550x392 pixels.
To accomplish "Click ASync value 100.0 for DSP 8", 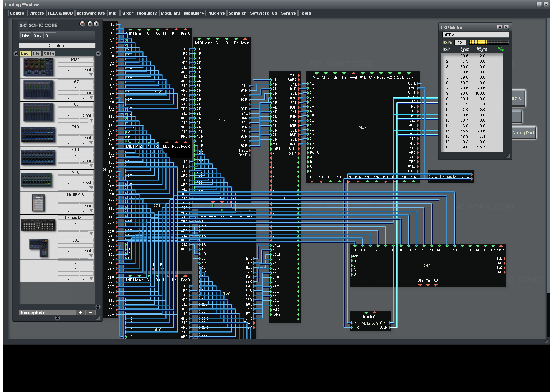I will pos(481,94).
